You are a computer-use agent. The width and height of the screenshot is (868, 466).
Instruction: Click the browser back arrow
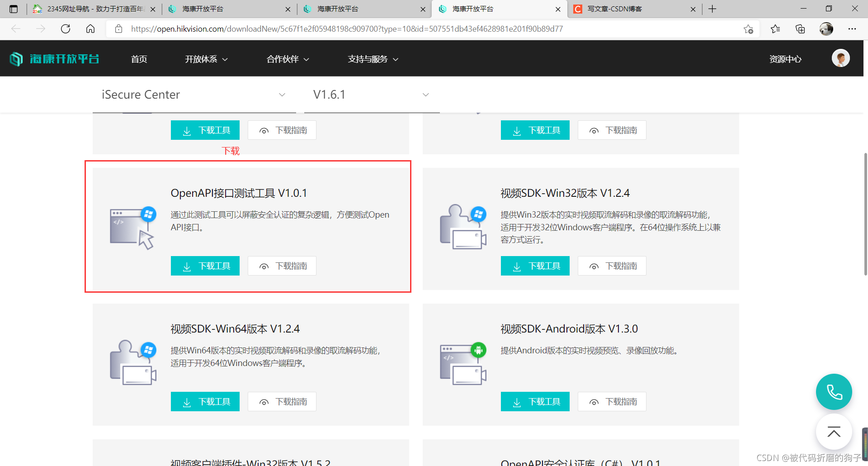(x=16, y=29)
